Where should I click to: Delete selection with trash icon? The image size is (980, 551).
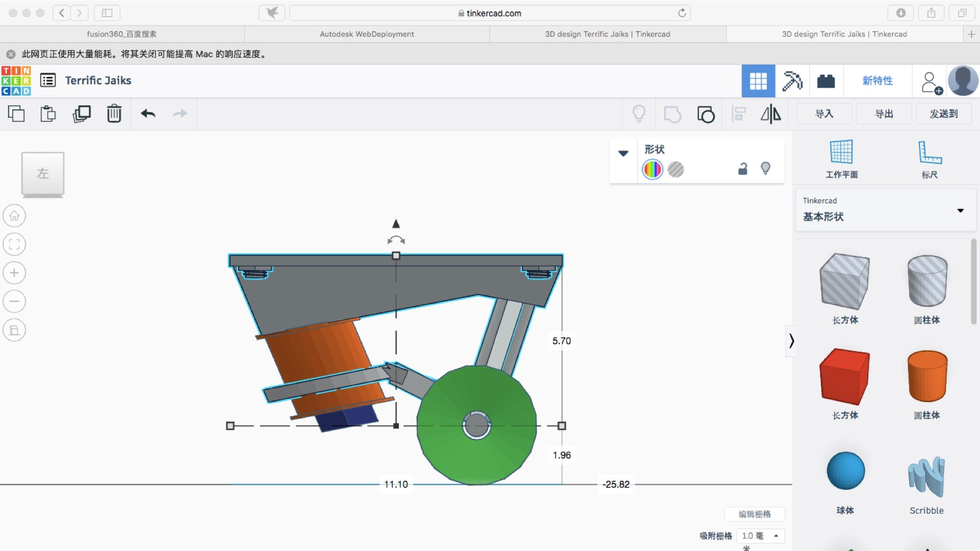(x=114, y=114)
